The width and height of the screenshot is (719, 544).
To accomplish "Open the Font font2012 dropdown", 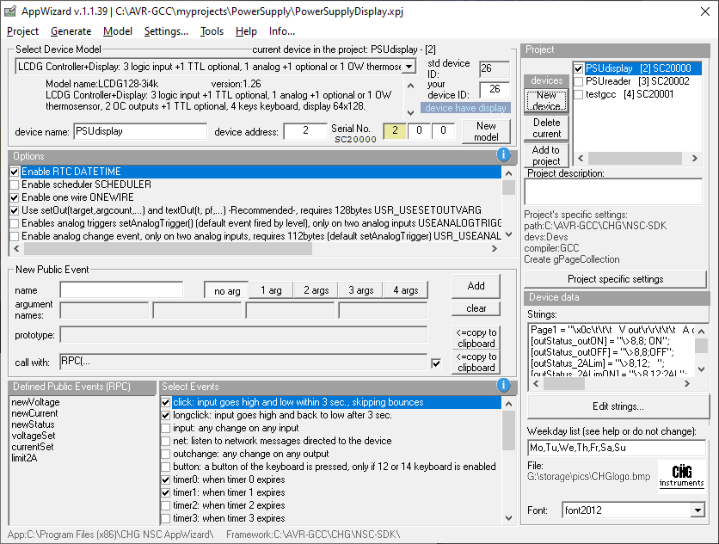I will [697, 510].
